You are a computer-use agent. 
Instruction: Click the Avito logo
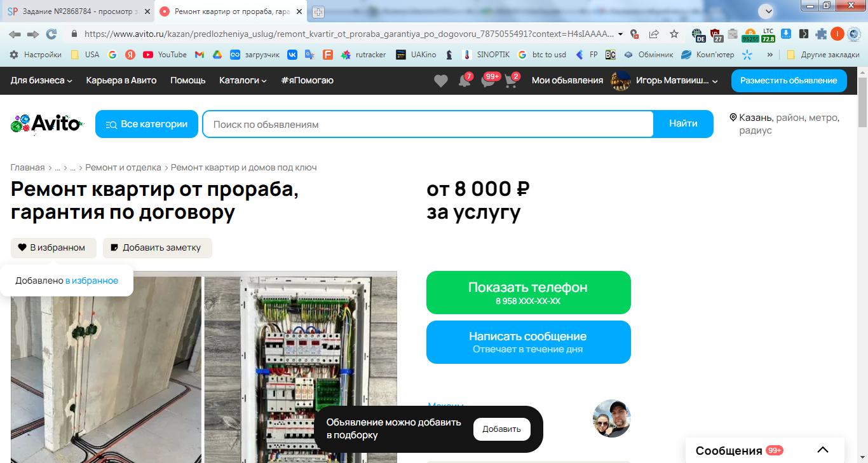click(48, 123)
